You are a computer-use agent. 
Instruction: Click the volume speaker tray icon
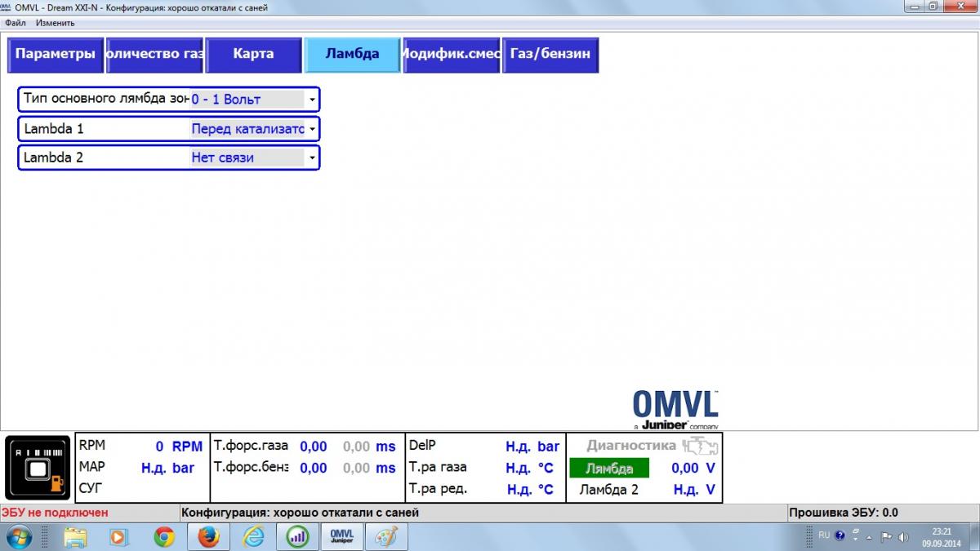pyautogui.click(x=903, y=536)
